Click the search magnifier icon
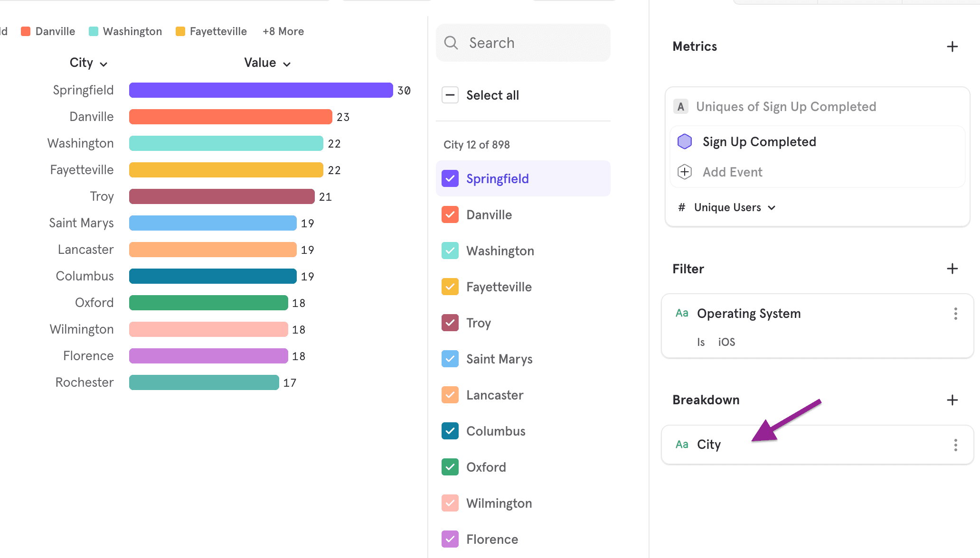Screen dimensions: 980x558 click(x=451, y=43)
